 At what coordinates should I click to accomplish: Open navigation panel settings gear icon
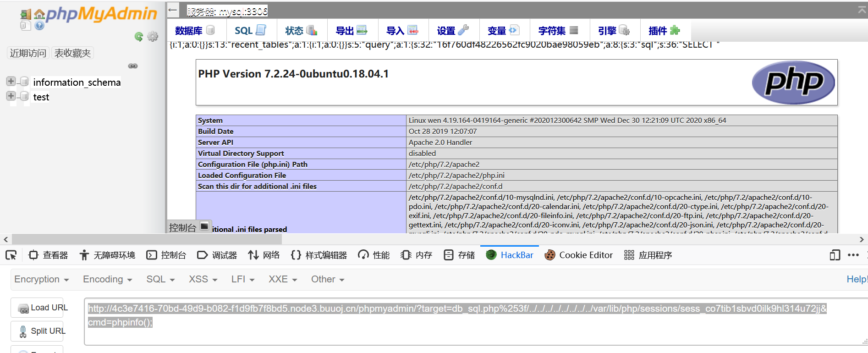coord(153,37)
